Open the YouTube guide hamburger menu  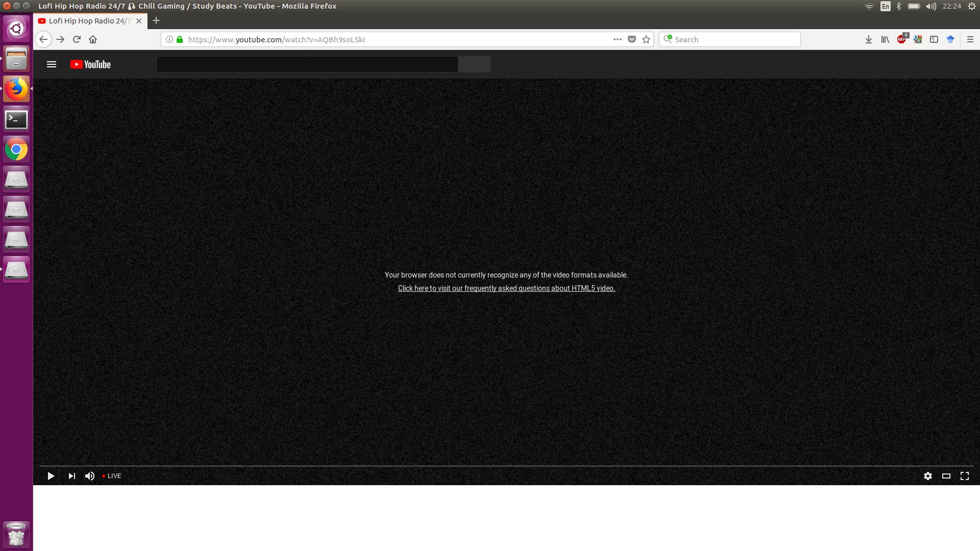tap(51, 64)
